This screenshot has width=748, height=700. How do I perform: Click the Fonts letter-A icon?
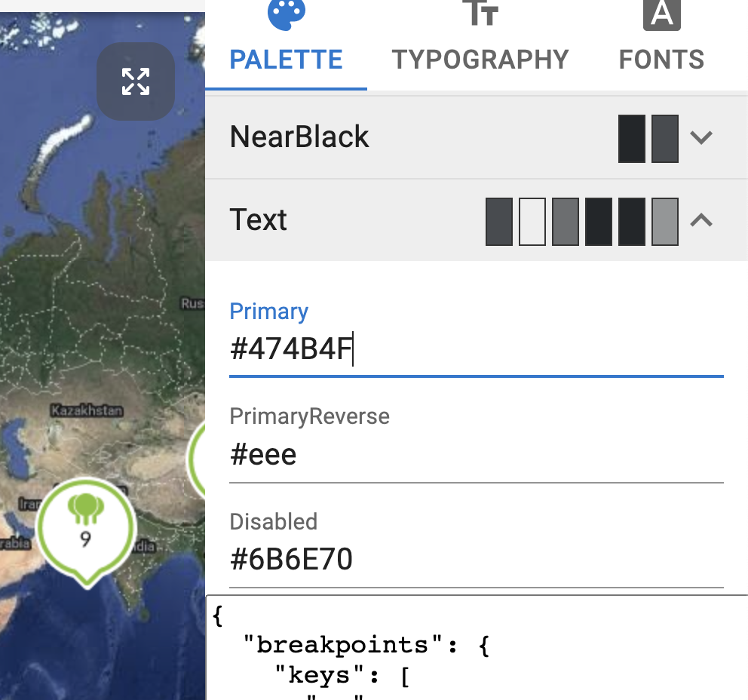coord(661,14)
